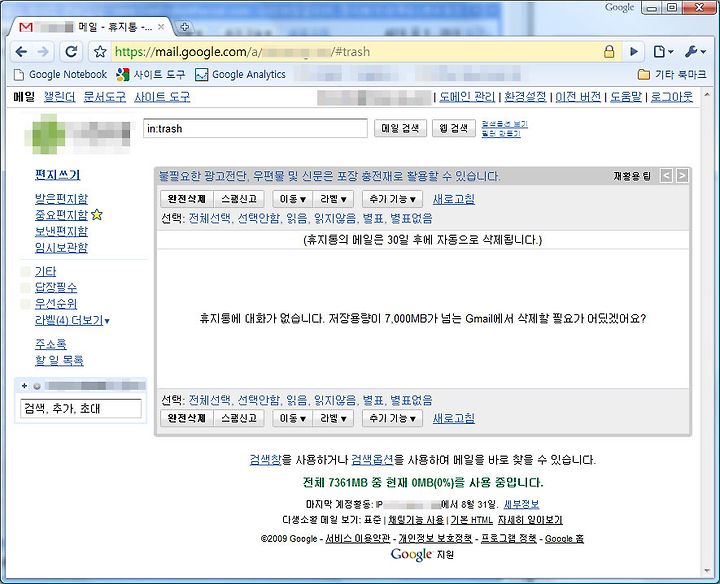This screenshot has height=584, width=720.
Task: Click the yellow star beside 중요편지함
Action: point(97,214)
